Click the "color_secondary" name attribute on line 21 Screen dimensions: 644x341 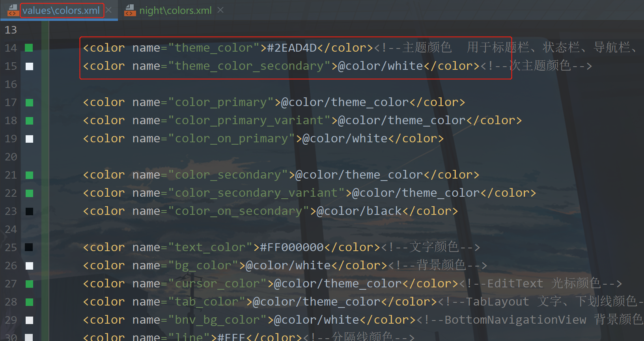[228, 175]
